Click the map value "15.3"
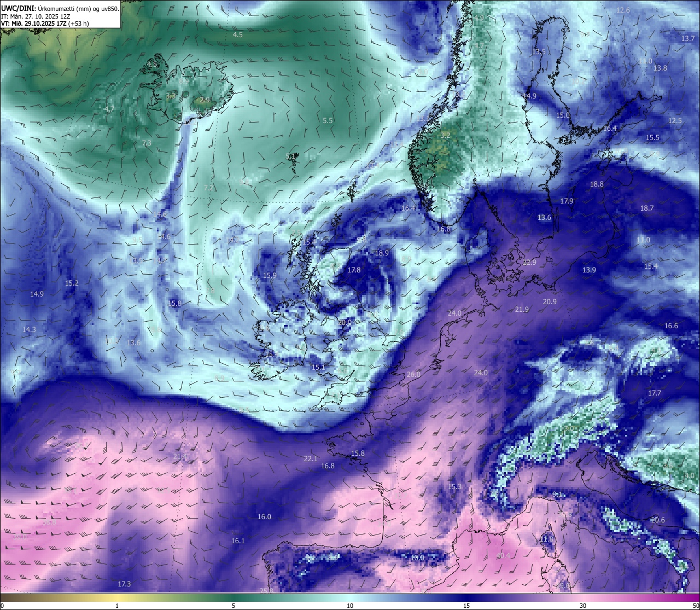 [454, 487]
